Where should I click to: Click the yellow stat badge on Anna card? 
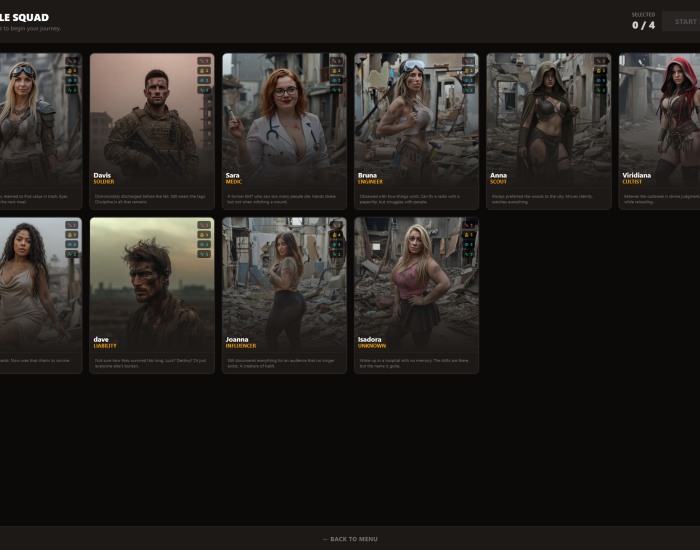600,71
